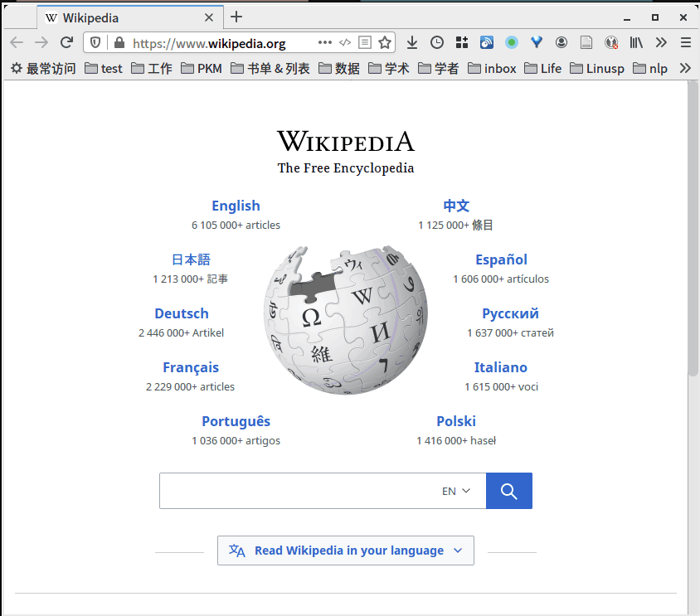Click the code brackets icon in address bar

coord(345,42)
